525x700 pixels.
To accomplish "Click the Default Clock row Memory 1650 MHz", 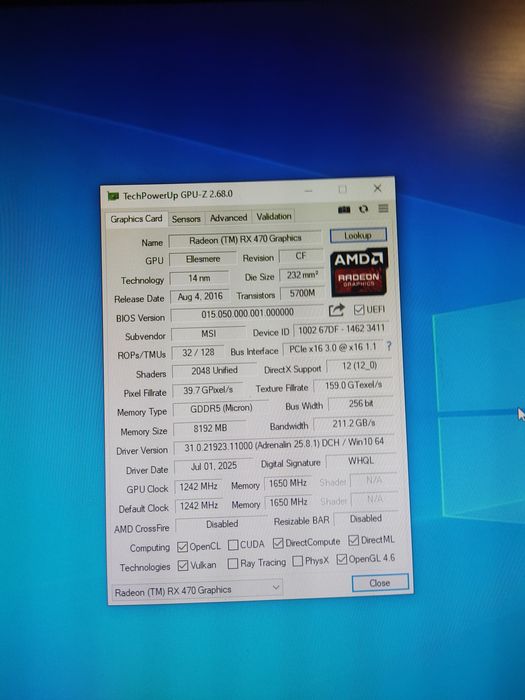I will tap(288, 502).
